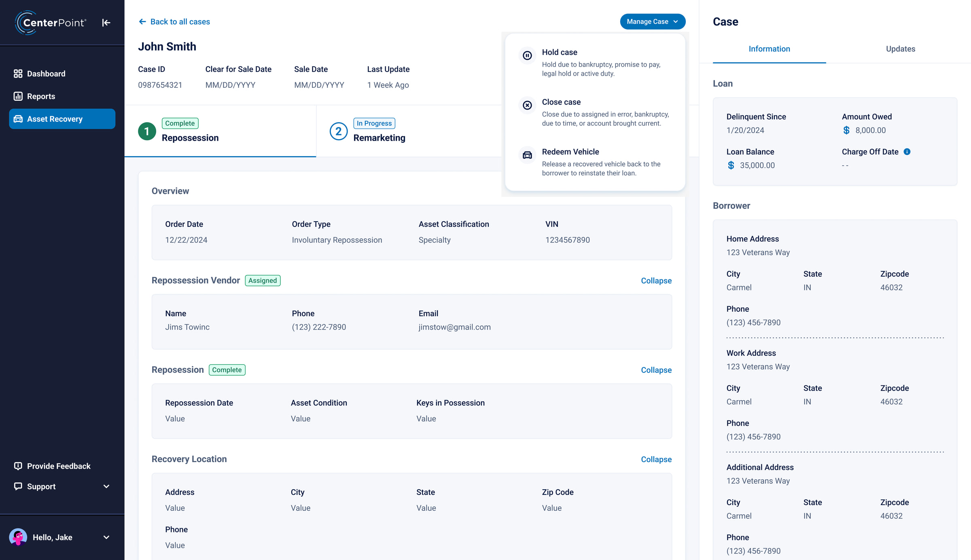Switch to the Information tab
Screen dimensions: 971x560
[769, 49]
